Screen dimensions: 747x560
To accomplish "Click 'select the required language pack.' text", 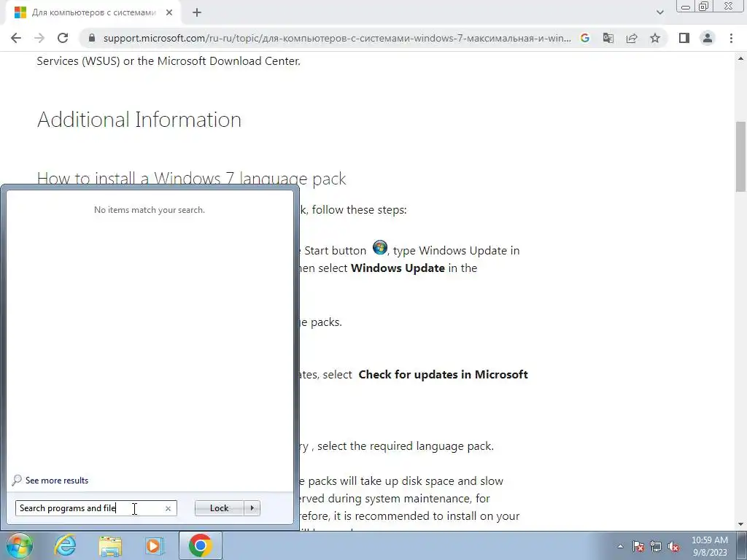I will pyautogui.click(x=406, y=446).
